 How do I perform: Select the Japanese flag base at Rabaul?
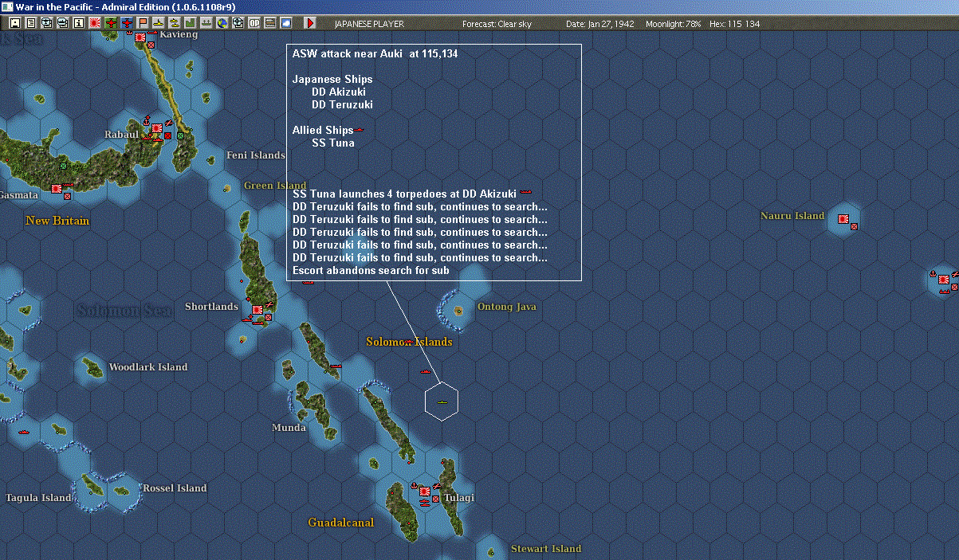point(157,127)
